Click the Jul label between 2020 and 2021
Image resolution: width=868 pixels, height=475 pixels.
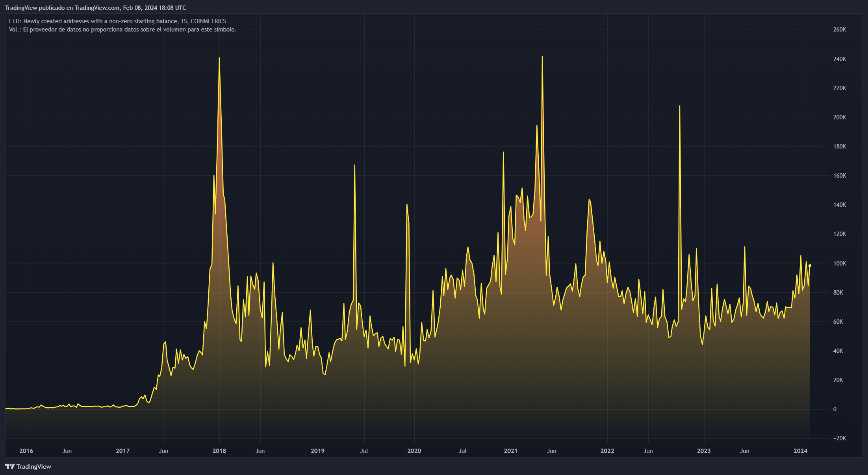463,451
